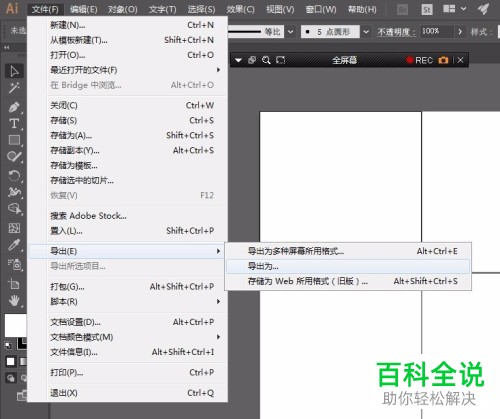This screenshot has width=500, height=419.
Task: Open the 窗口(W) menu
Action: coord(321,9)
